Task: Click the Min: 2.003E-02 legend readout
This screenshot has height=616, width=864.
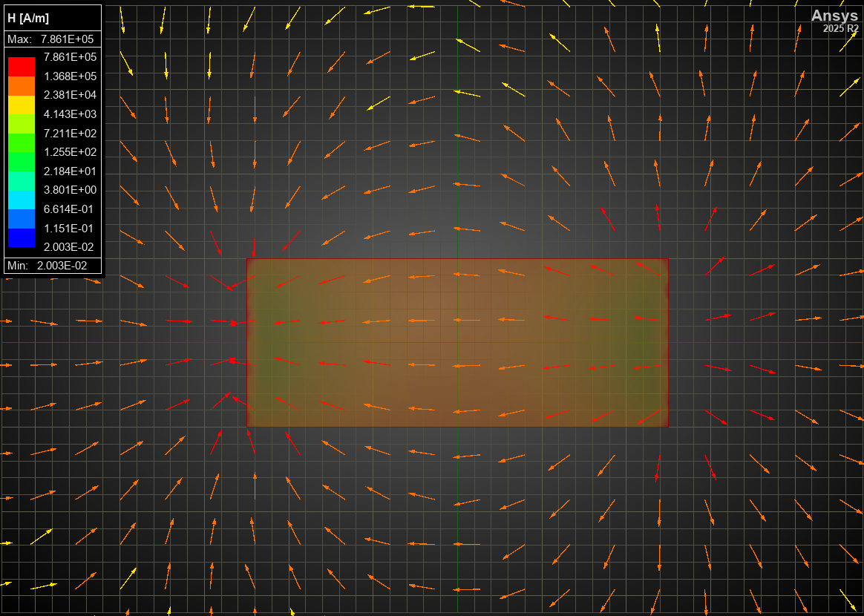Action: 48,266
